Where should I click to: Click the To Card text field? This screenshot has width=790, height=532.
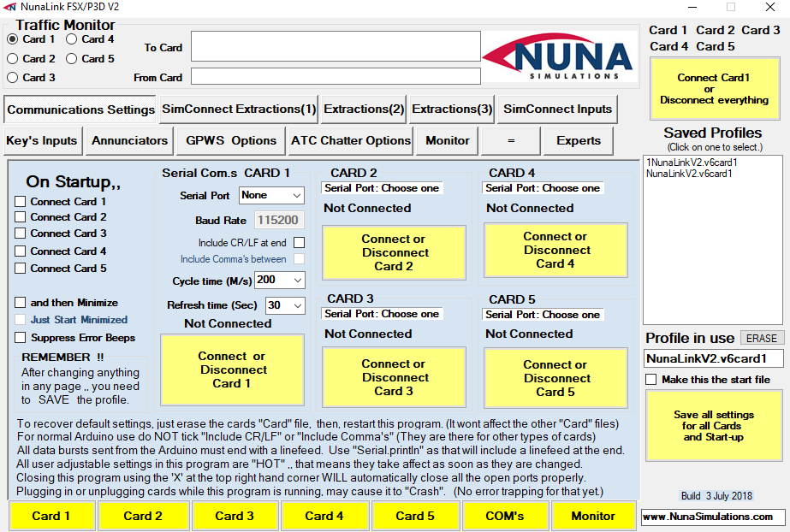pyautogui.click(x=336, y=46)
